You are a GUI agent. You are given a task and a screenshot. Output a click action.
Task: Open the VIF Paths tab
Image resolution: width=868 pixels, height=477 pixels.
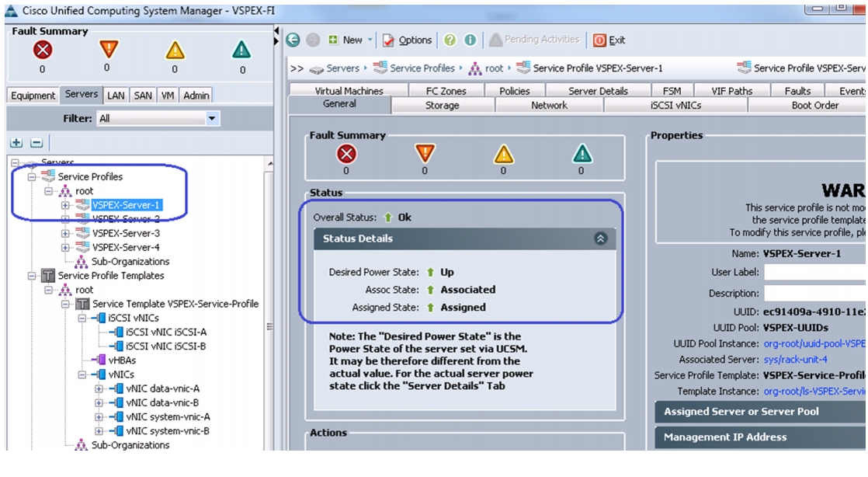tap(732, 90)
